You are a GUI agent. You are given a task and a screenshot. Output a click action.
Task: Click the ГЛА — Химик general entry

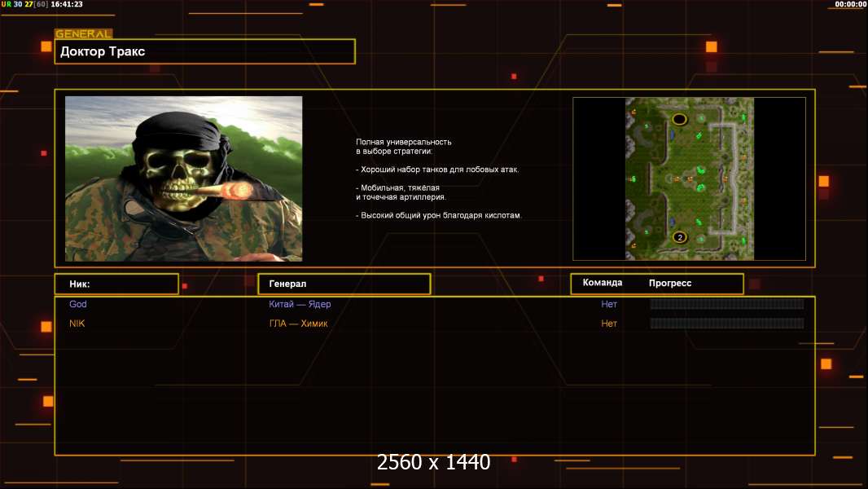(x=298, y=324)
